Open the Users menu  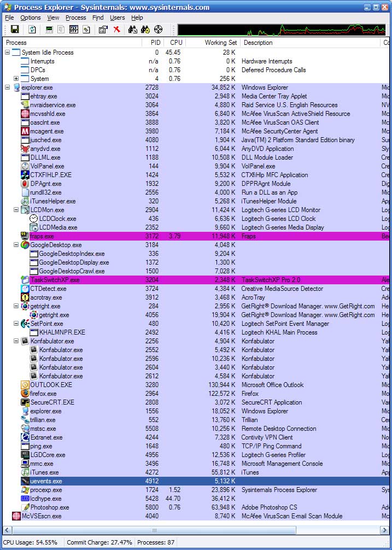(x=117, y=17)
